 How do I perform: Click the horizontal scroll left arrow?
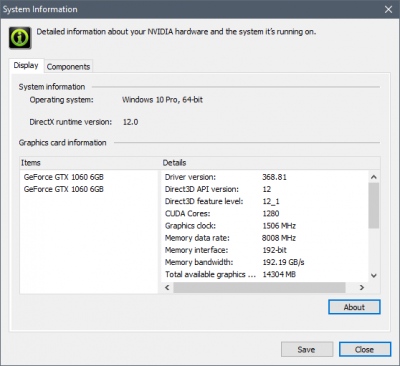pyautogui.click(x=168, y=287)
